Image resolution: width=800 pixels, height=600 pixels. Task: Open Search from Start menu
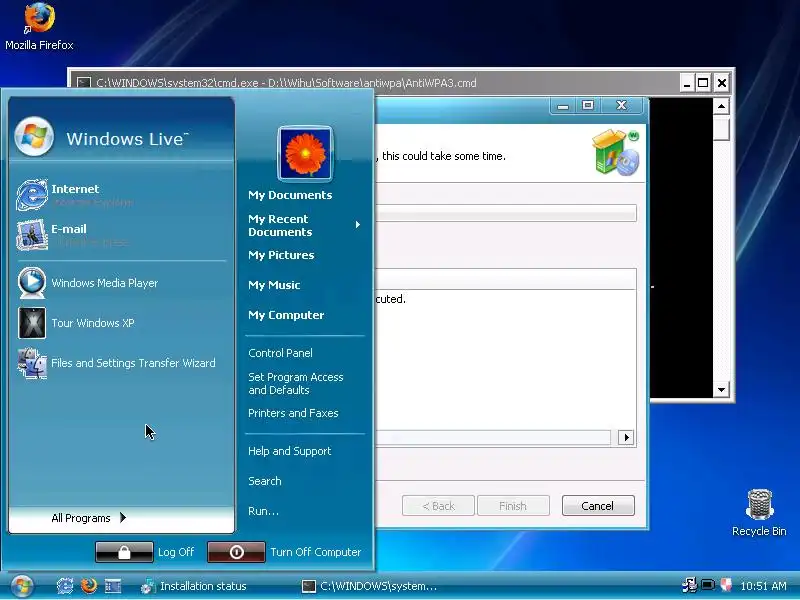[264, 481]
